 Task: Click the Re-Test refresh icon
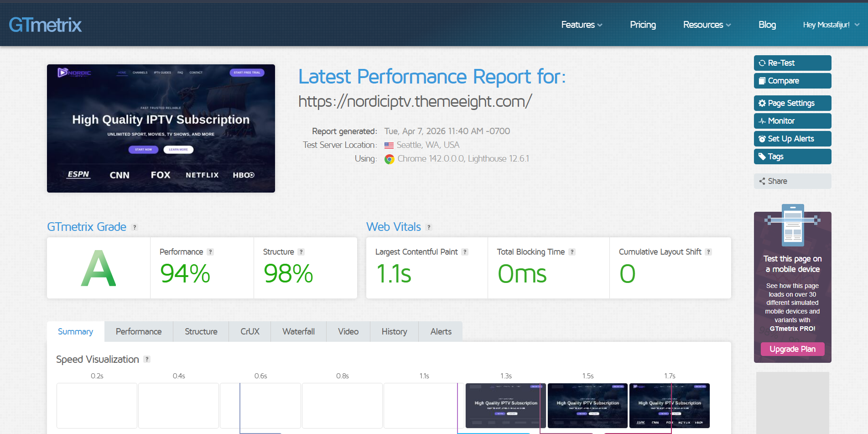coord(762,63)
